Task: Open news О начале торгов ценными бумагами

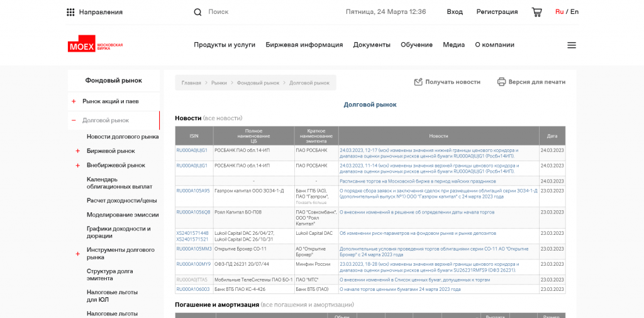Action: [x=400, y=289]
